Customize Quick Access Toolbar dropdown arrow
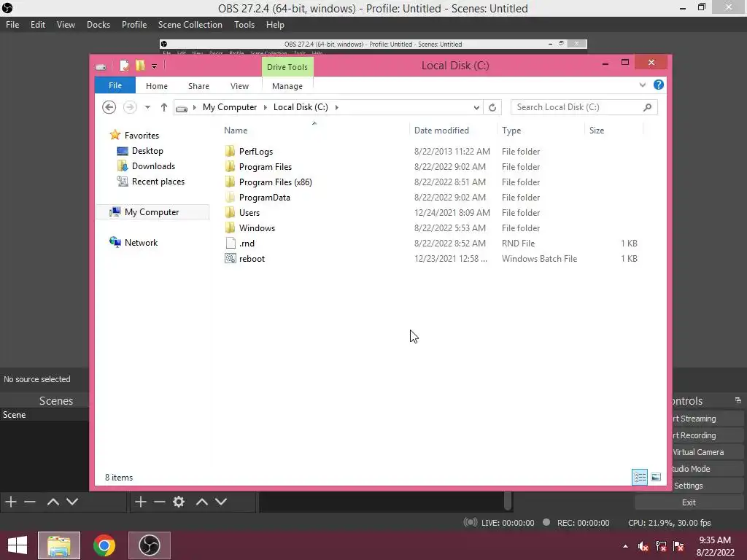Viewport: 747px width, 560px height. pyautogui.click(x=155, y=66)
